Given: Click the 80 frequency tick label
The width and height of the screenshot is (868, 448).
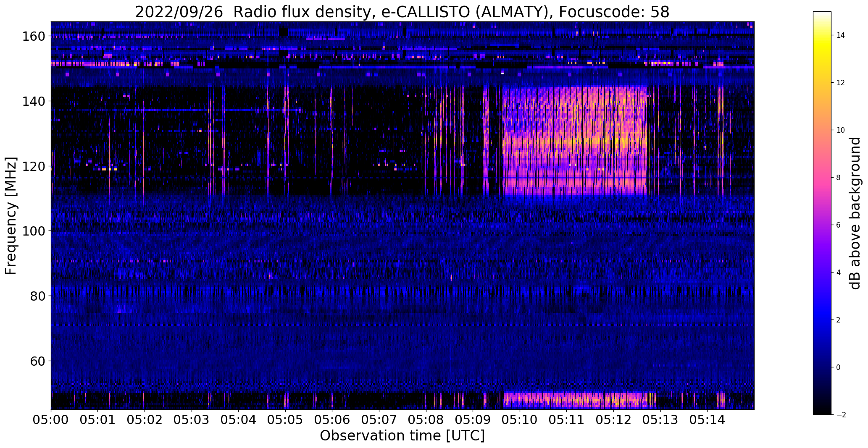Looking at the screenshot, I should 37,296.
